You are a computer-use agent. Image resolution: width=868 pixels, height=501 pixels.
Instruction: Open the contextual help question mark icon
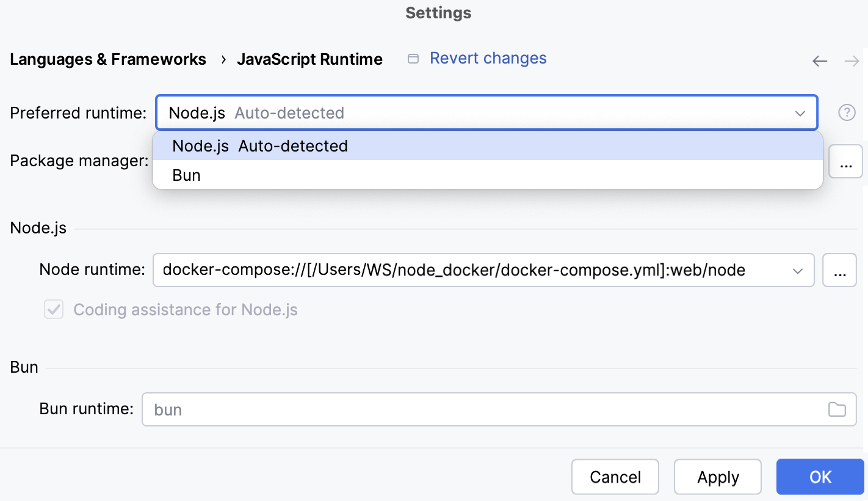[847, 112]
